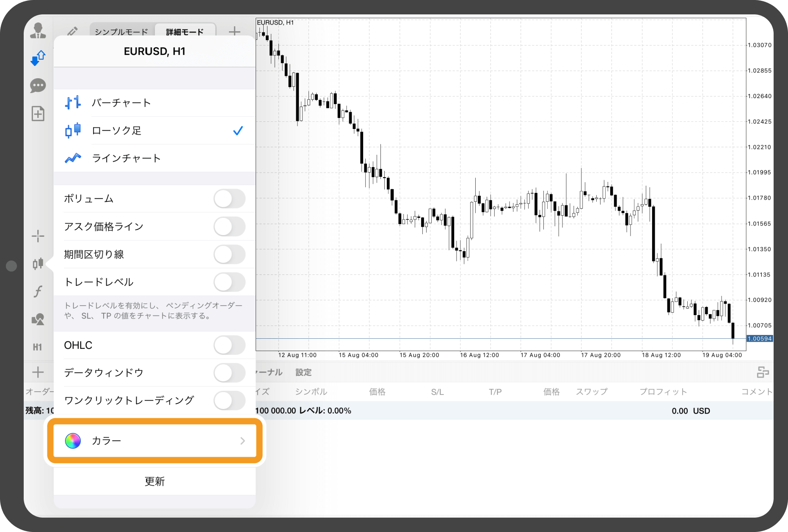Screen dimensions: 788x532
Task: Switch to シンプルモード tab
Action: click(x=121, y=32)
